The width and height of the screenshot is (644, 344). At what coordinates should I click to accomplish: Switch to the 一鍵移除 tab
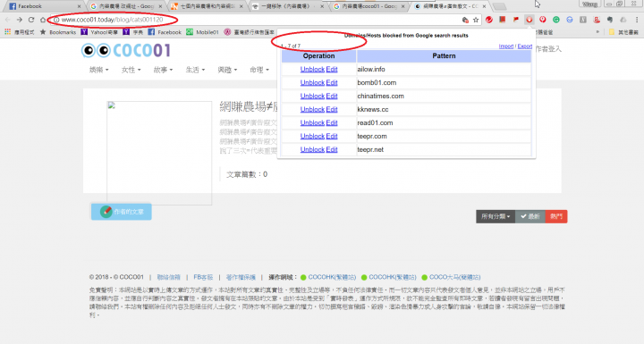(x=287, y=6)
